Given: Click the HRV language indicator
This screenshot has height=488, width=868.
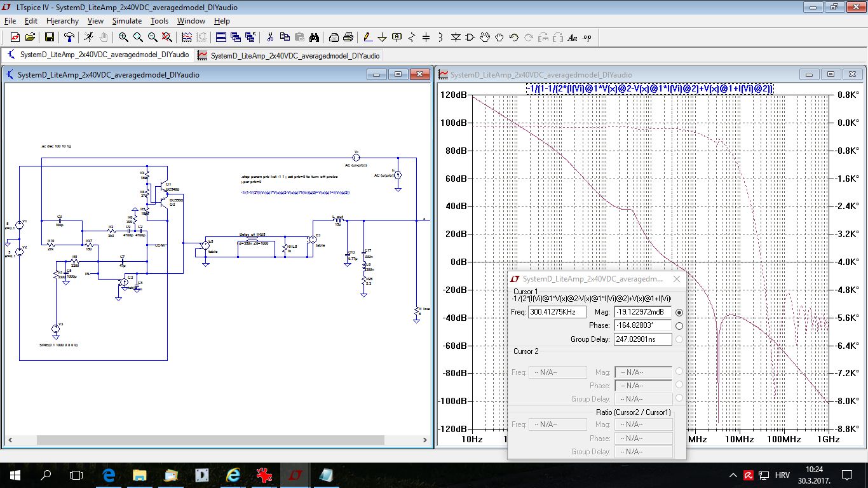Looking at the screenshot, I should click(x=783, y=475).
